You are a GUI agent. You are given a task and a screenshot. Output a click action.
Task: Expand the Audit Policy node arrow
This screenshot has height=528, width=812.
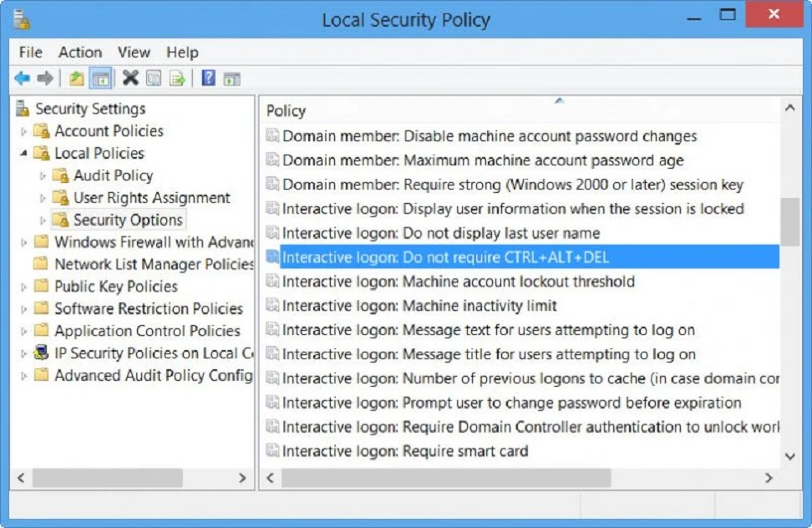point(43,176)
